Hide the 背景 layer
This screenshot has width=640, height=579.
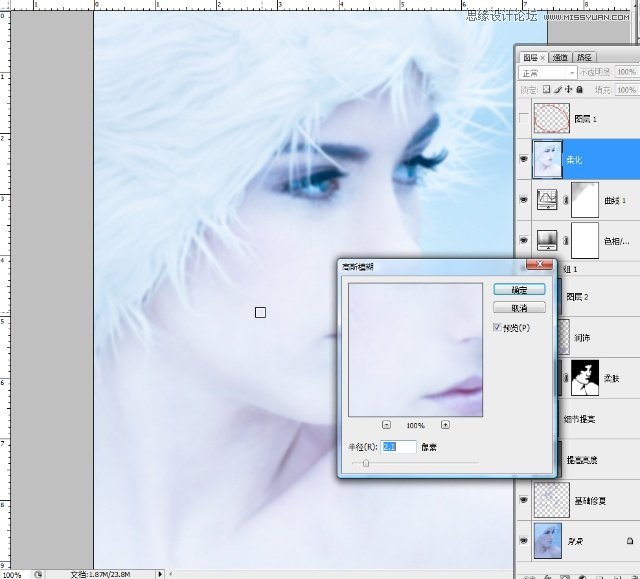click(524, 541)
